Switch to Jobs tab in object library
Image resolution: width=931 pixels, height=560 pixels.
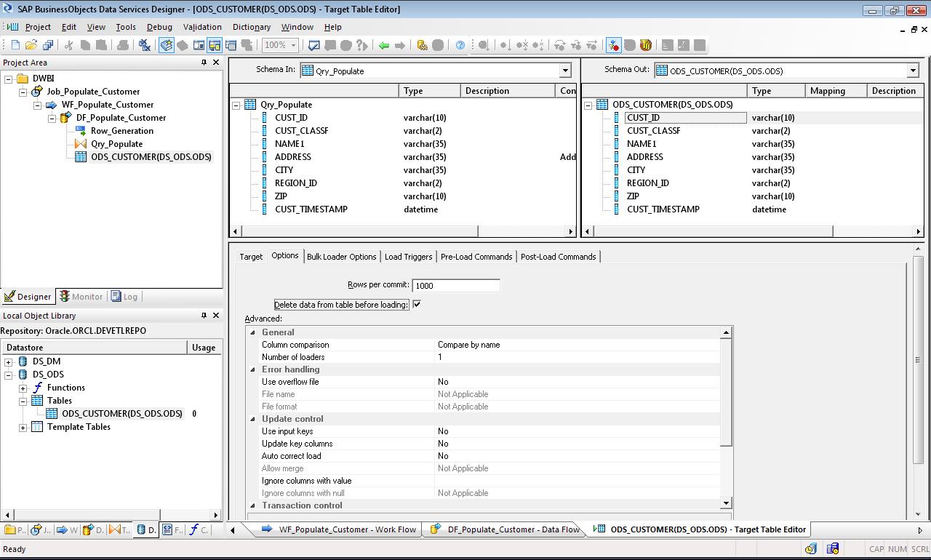click(x=41, y=530)
